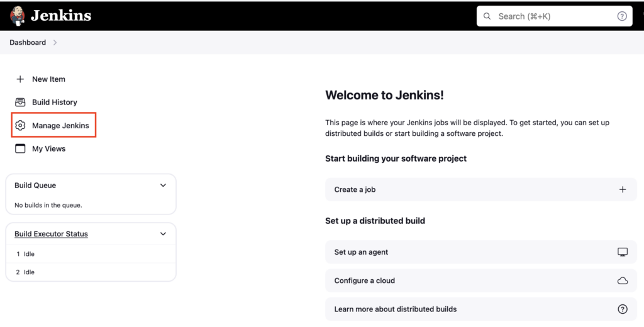Select executor 2 Idle row
The image size is (644, 327).
click(91, 272)
